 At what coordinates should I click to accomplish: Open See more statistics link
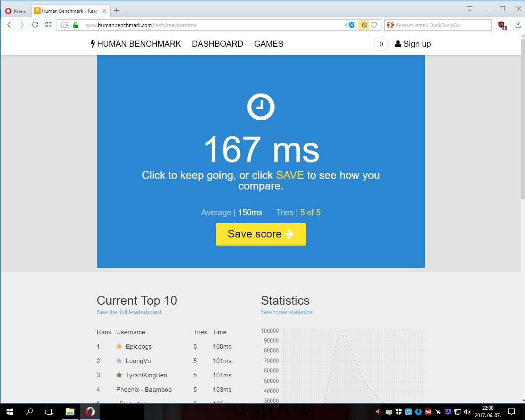[x=286, y=312]
